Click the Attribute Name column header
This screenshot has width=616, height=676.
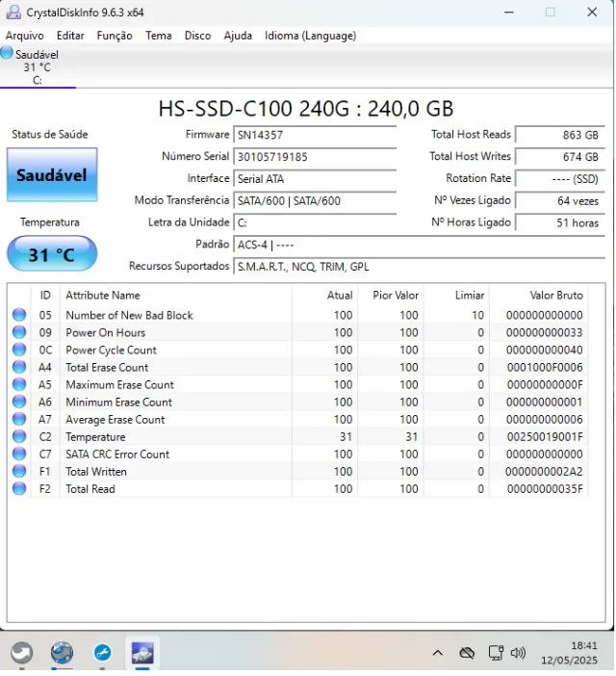click(x=176, y=296)
